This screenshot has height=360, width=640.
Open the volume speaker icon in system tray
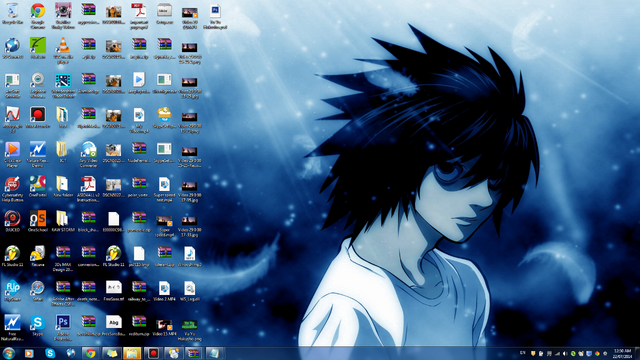(x=565, y=353)
